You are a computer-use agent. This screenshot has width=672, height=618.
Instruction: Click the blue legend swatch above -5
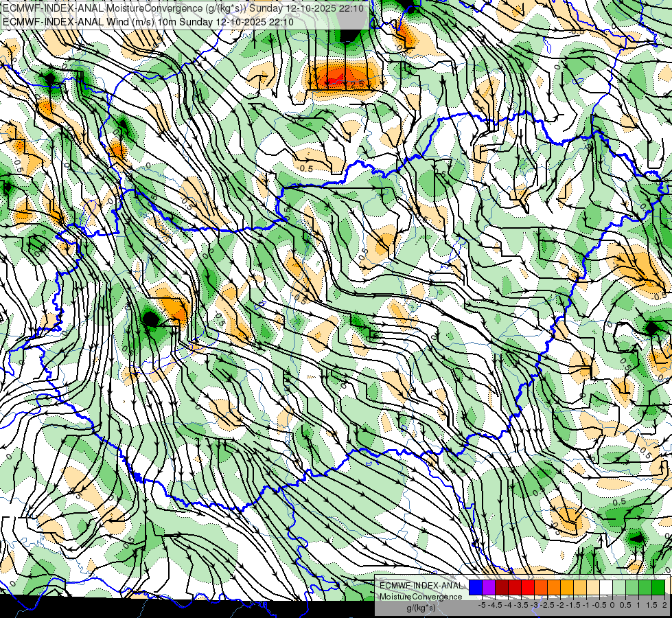point(476,588)
